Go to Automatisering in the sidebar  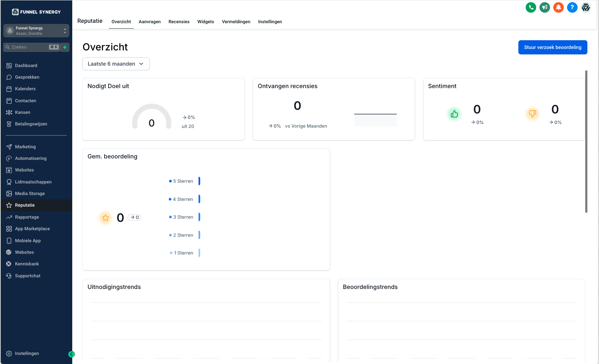31,158
